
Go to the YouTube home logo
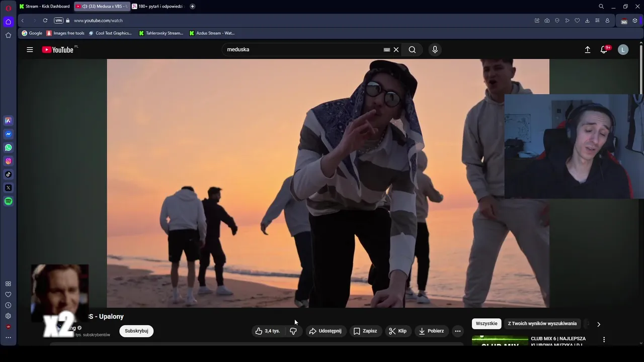(58, 49)
